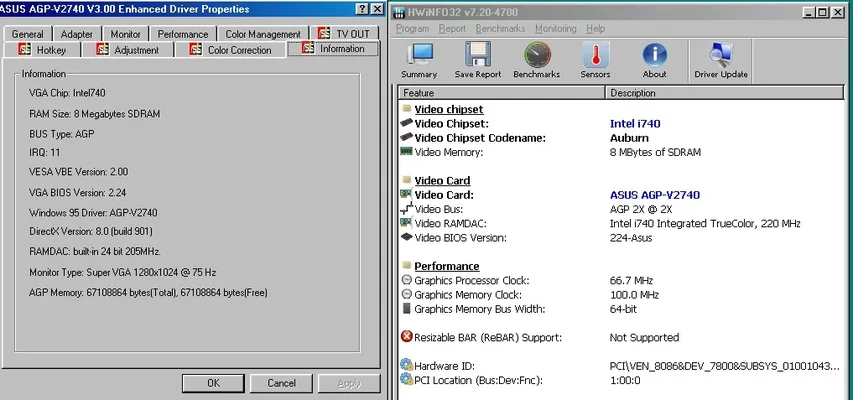The width and height of the screenshot is (853, 400).
Task: Click the help question mark button in ASUS dialog
Action: [x=362, y=9]
